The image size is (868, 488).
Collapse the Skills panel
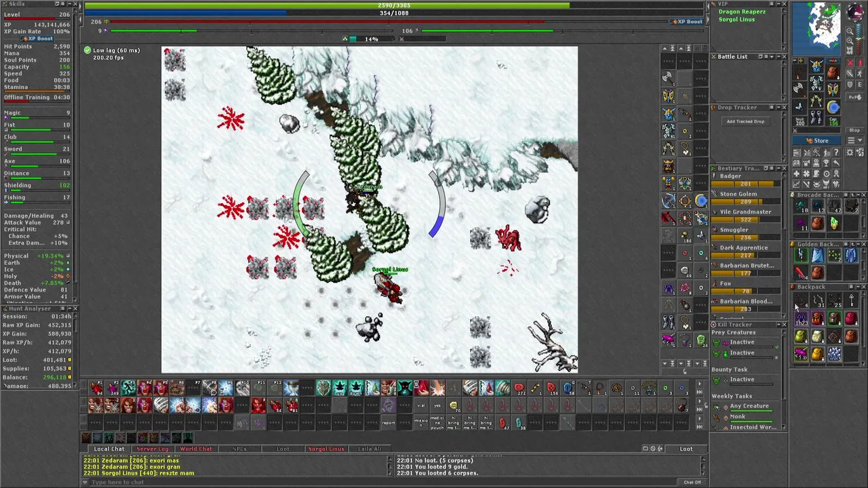(70, 3)
